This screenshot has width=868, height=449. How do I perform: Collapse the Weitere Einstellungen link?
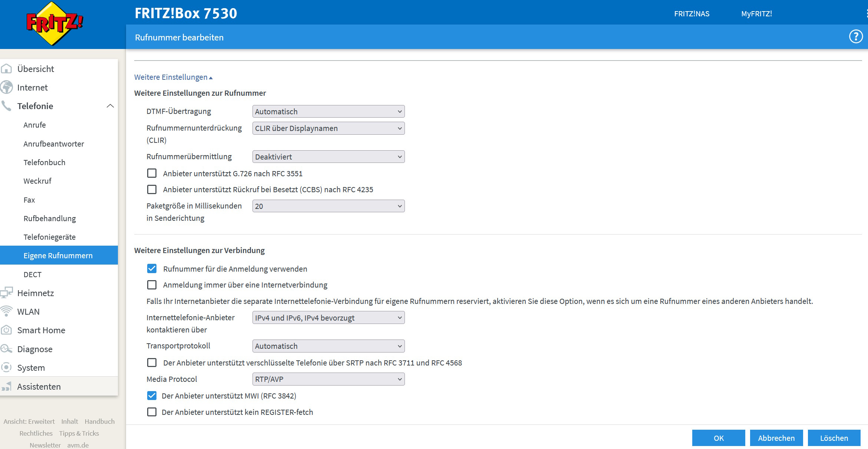[x=173, y=77]
